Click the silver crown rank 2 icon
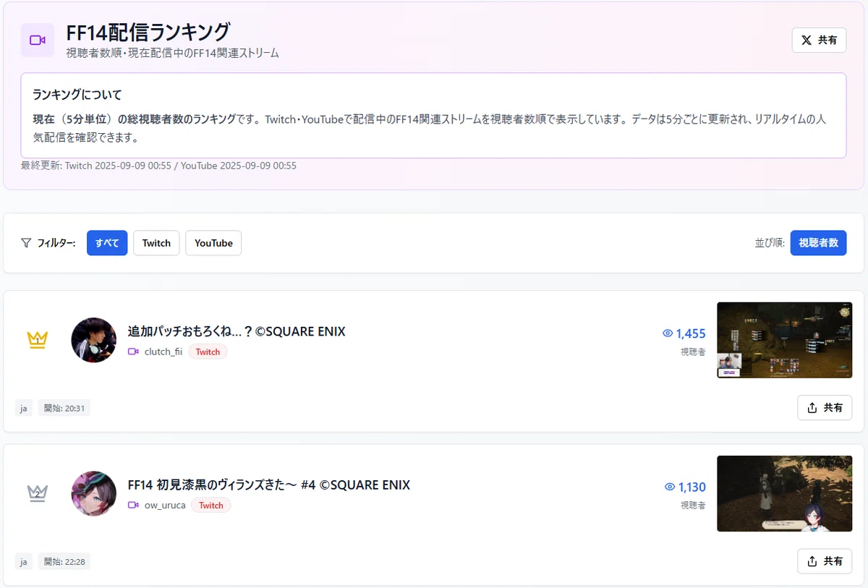Screen dimensions: 868x588 pyautogui.click(x=37, y=493)
